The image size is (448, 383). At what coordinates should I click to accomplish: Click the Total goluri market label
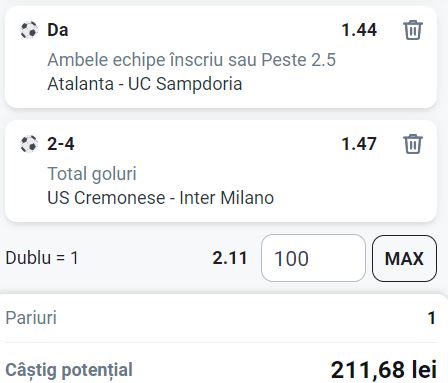[x=92, y=174]
